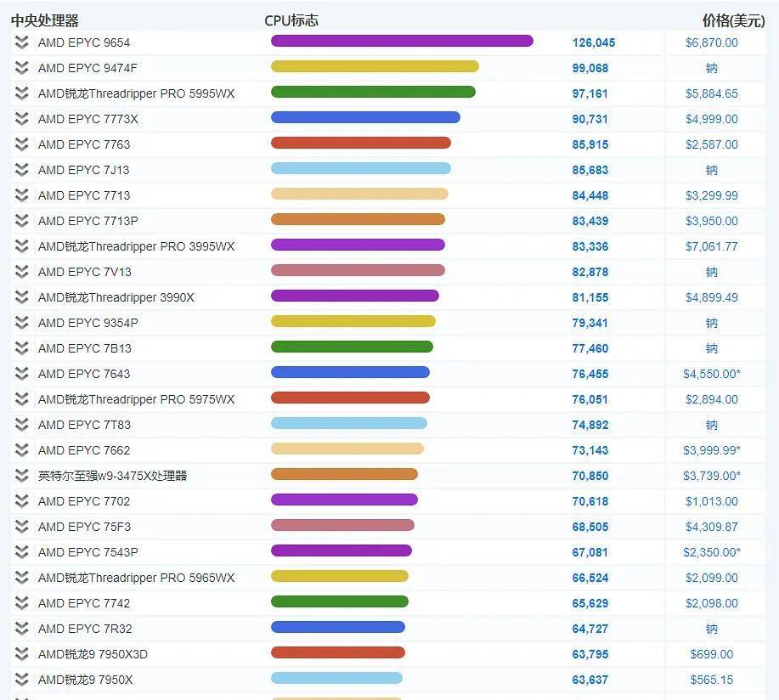Open the $2,587.00 price link
Image resolution: width=779 pixels, height=700 pixels.
[x=711, y=144]
